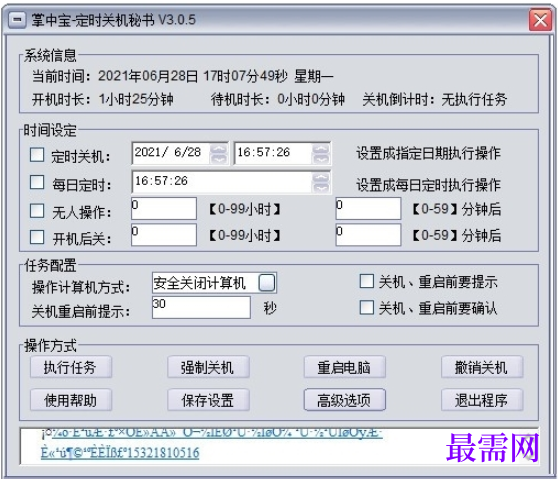Click the 开机时长 1小时25分钟 text

(x=102, y=99)
